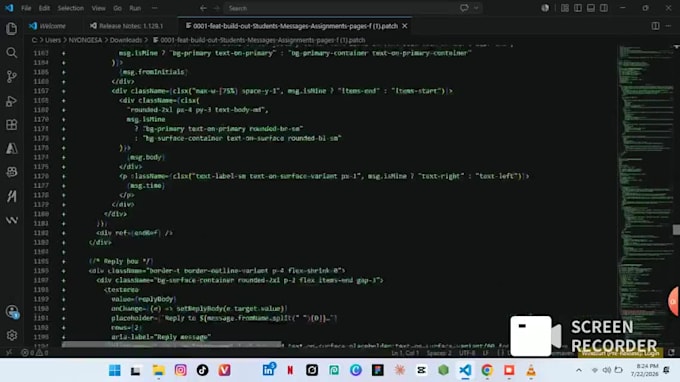Click the Spaces: 2 indentation setting
This screenshot has height=382, width=680.
pos(439,353)
